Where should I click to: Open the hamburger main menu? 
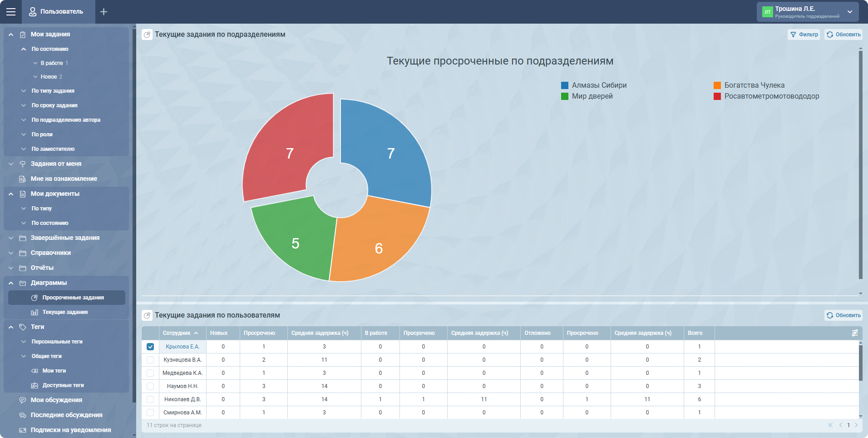(x=11, y=12)
